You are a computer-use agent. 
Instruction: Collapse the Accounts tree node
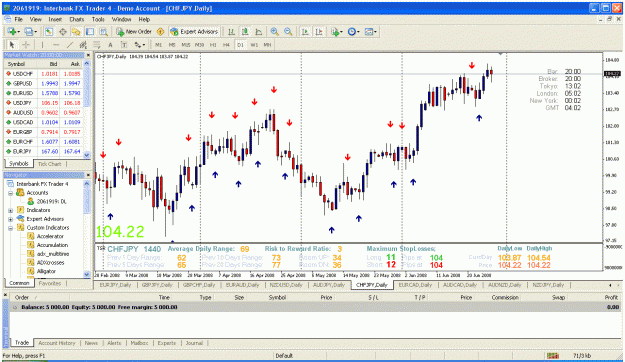point(11,193)
